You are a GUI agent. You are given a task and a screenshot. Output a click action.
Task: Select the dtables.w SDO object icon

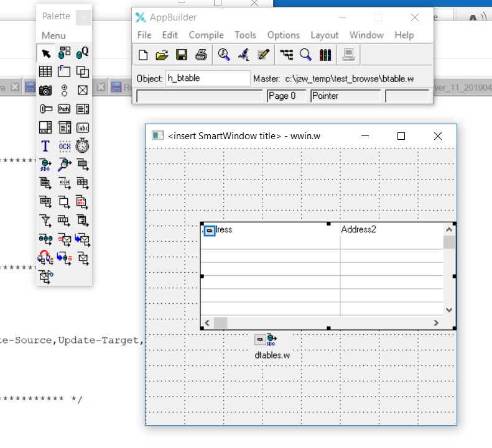point(271,339)
